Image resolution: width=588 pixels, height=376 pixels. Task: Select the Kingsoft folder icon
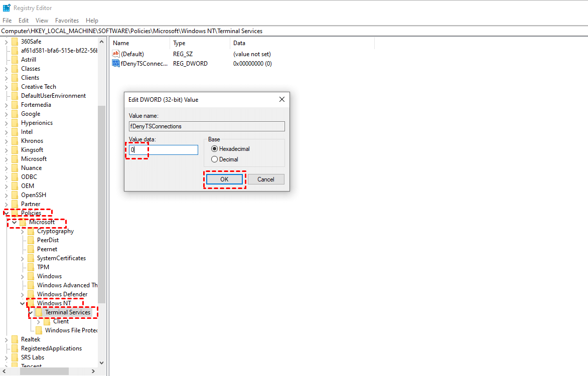(15, 149)
